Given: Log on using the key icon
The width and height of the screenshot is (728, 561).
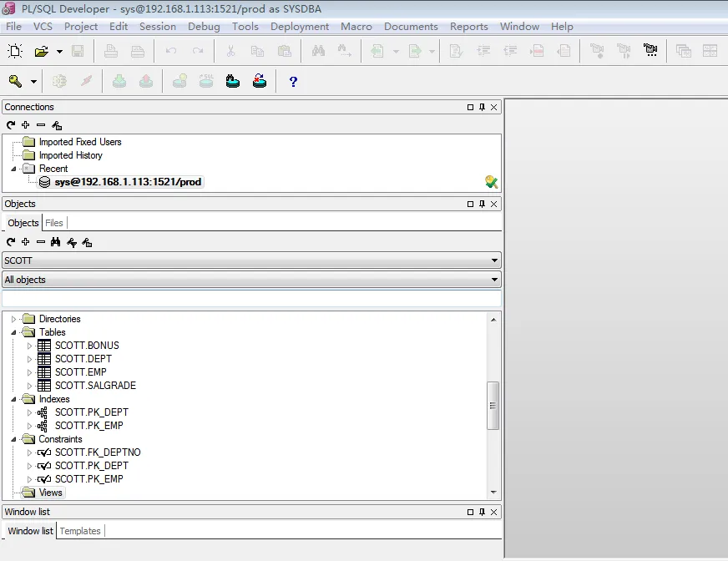Looking at the screenshot, I should [16, 81].
